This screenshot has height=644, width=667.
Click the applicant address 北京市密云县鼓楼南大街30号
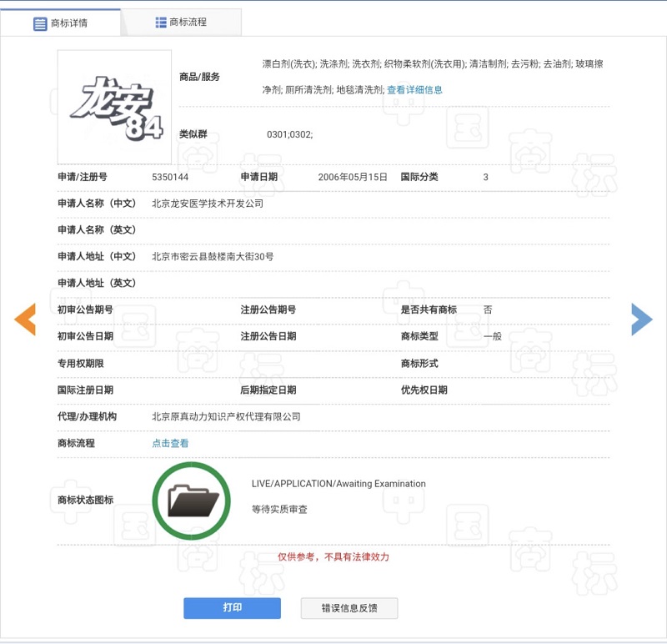tap(213, 256)
